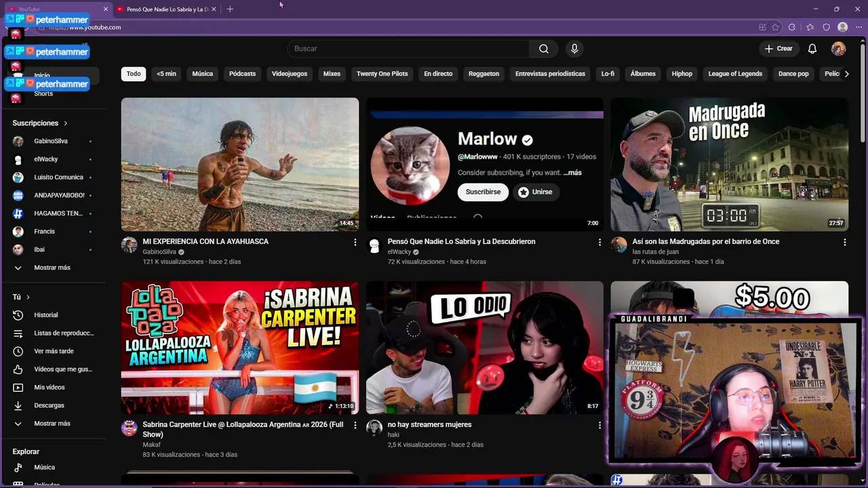The height and width of the screenshot is (488, 868).
Task: Open options menu for Sabrina Carpenter video
Action: (x=355, y=425)
